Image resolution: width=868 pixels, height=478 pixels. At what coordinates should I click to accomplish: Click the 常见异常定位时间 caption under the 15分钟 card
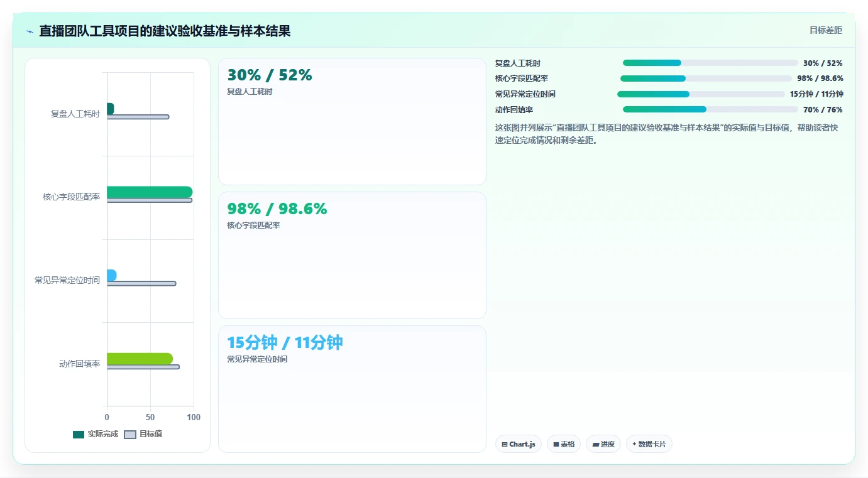(257, 359)
